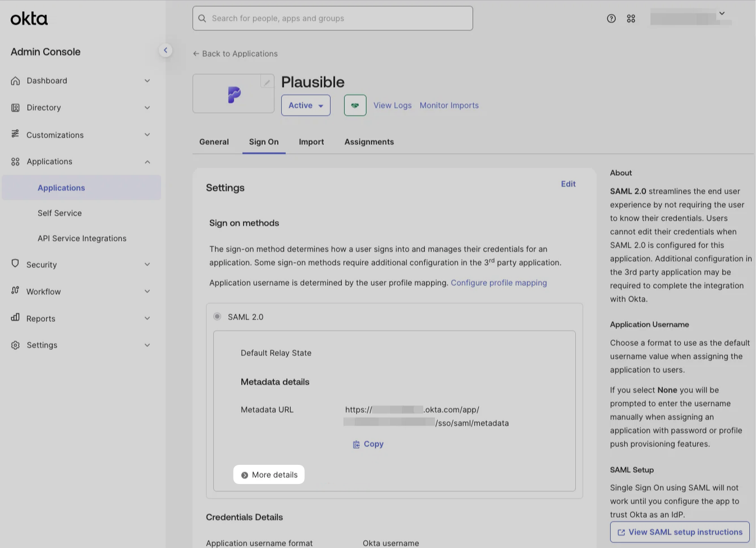
Task: Open the apps grid icon in header
Action: tap(631, 19)
